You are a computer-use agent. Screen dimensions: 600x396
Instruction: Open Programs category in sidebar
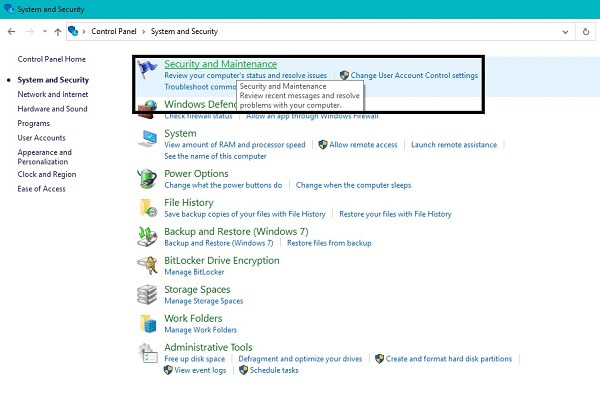pos(34,124)
